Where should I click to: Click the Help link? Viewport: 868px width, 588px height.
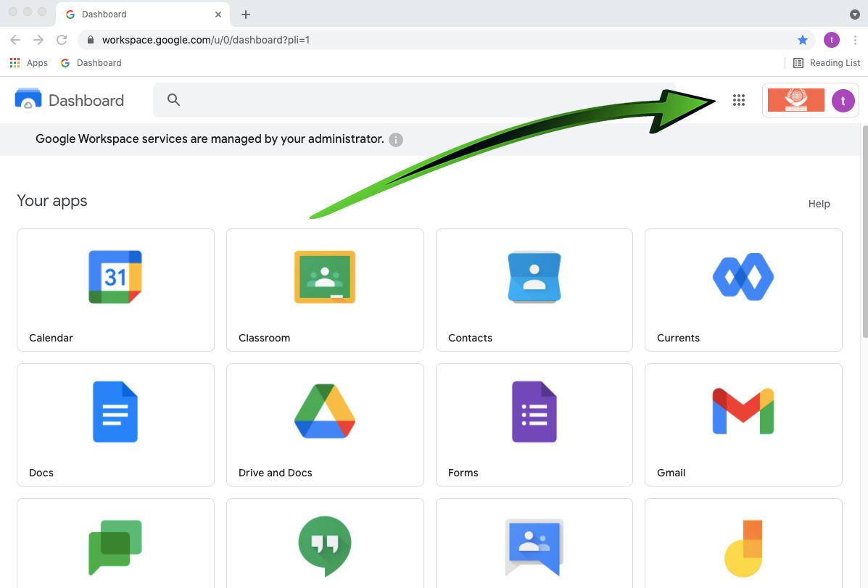819,204
